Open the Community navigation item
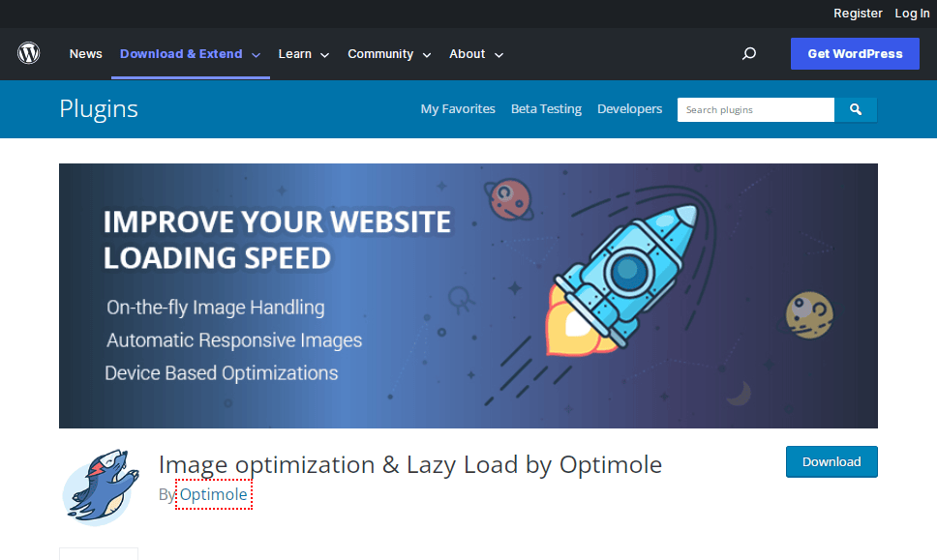 pyautogui.click(x=380, y=54)
